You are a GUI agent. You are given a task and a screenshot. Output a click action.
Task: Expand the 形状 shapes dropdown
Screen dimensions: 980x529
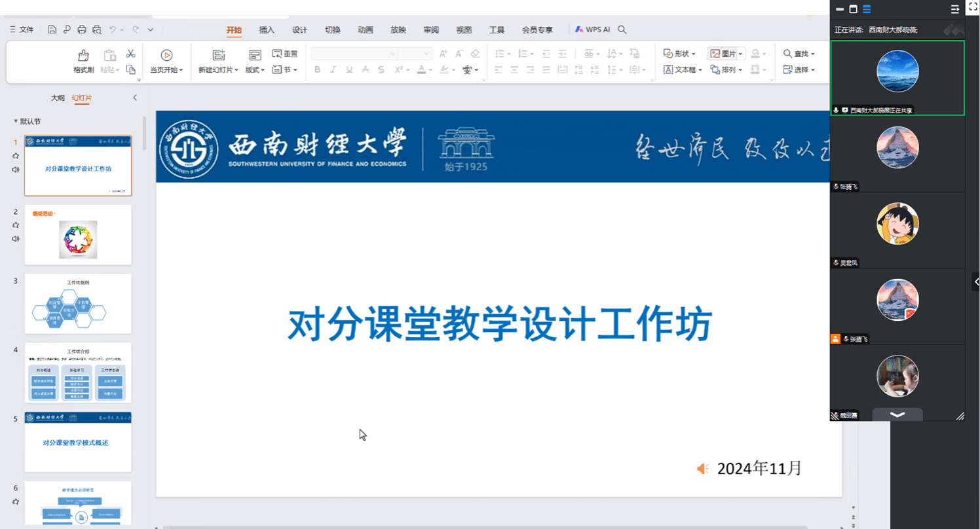click(x=679, y=54)
